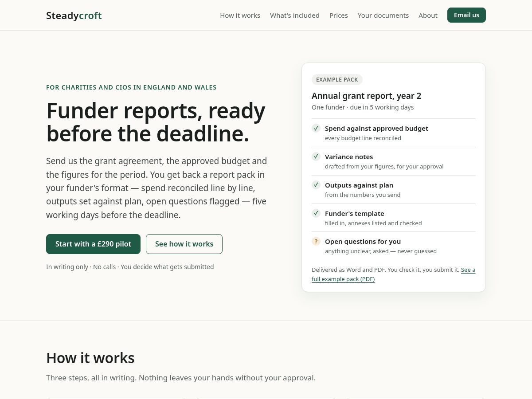The height and width of the screenshot is (399, 532).
Task: Visit the About page
Action: [x=428, y=16]
